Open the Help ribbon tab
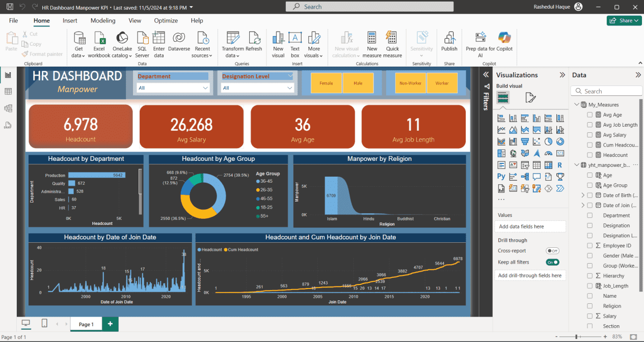Viewport: 644px width, 342px height. (x=197, y=21)
